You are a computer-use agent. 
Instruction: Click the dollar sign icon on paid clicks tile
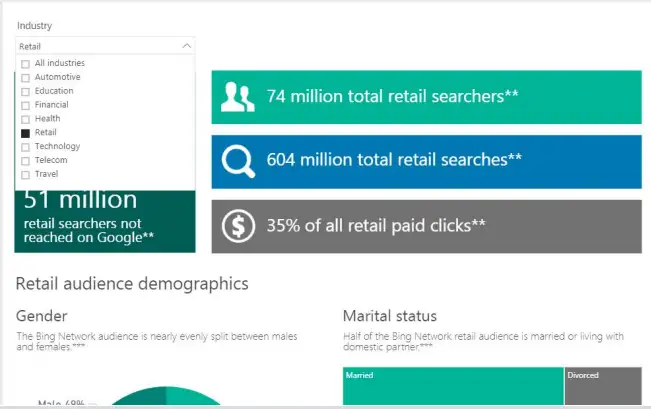pyautogui.click(x=238, y=226)
